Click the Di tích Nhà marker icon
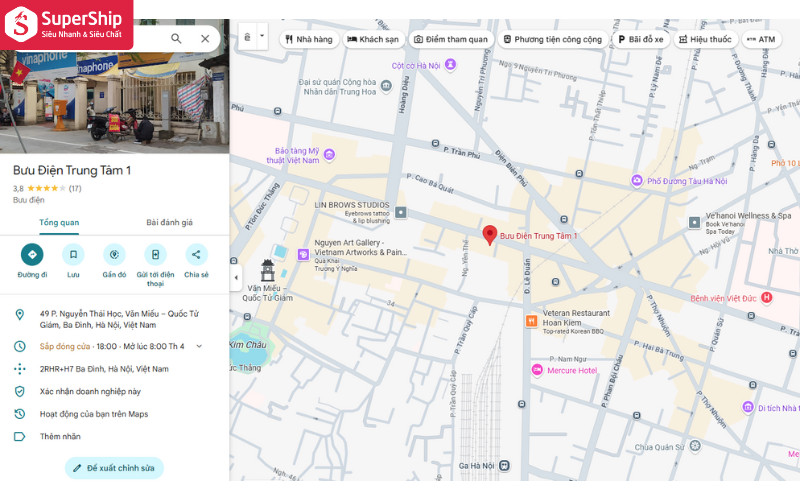The width and height of the screenshot is (800, 500). coord(748,407)
